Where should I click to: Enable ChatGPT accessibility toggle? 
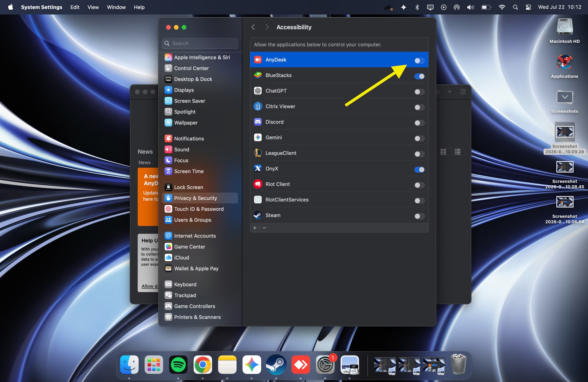click(x=419, y=92)
